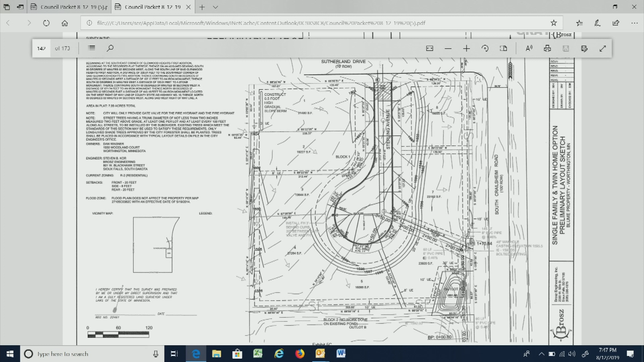The image size is (644, 362).
Task: Switch to first Council Packet 8-12-19 tab
Action: pyautogui.click(x=69, y=7)
